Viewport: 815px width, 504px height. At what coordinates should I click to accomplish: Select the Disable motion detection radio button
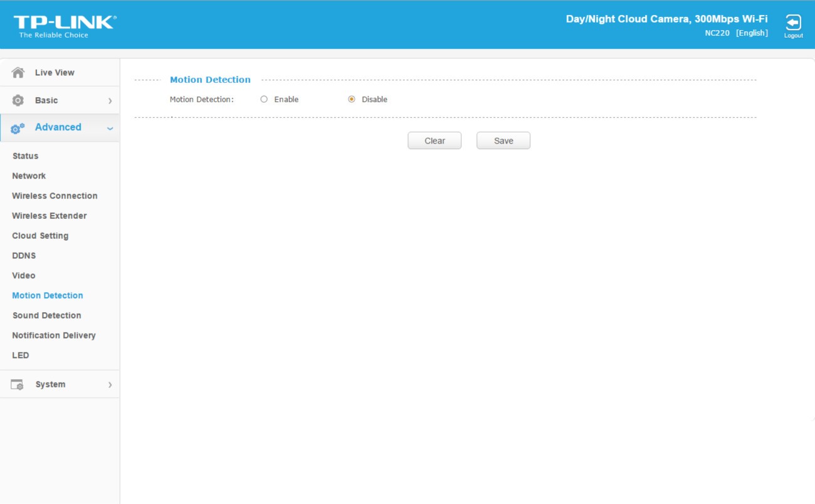pos(352,99)
